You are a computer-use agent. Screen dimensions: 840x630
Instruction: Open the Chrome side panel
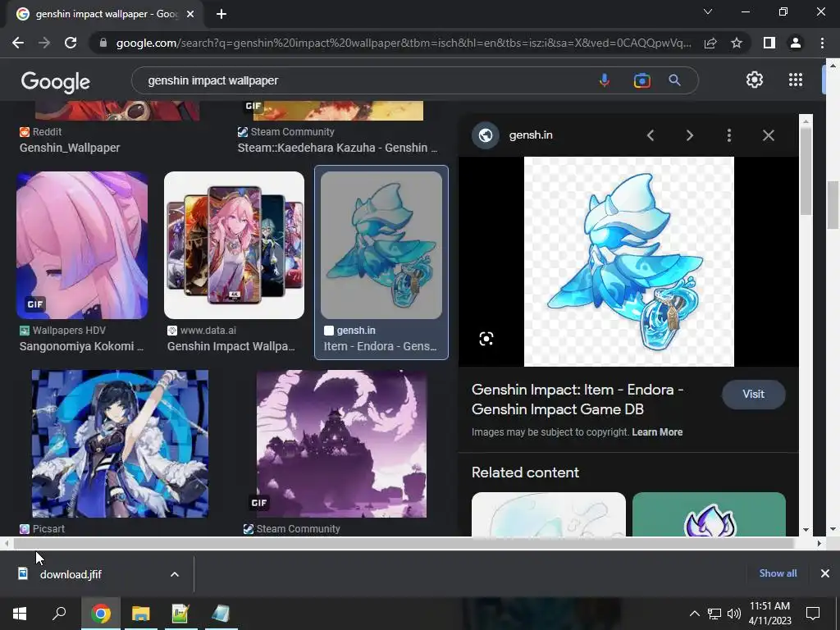tap(769, 43)
